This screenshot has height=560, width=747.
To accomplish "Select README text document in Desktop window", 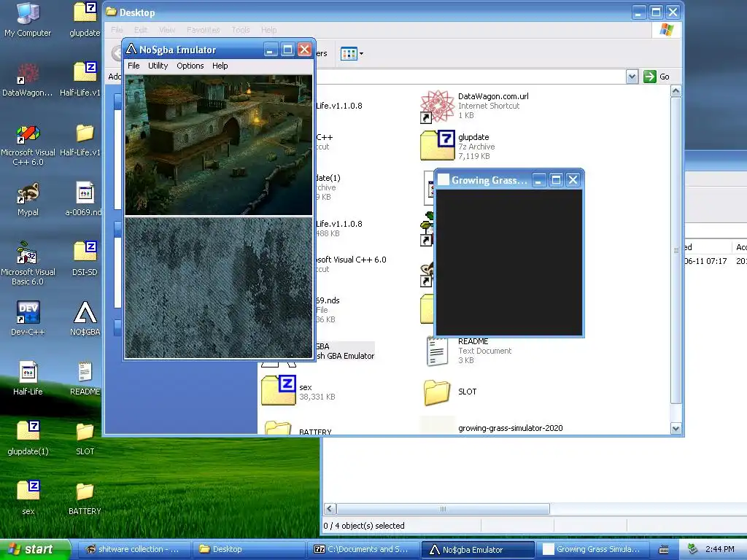I will [437, 351].
